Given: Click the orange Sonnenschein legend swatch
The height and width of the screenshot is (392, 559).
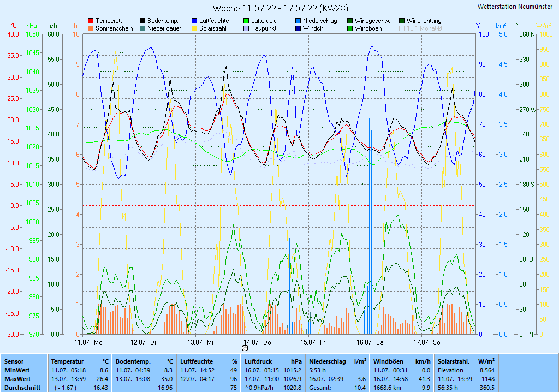Looking at the screenshot, I should point(91,28).
